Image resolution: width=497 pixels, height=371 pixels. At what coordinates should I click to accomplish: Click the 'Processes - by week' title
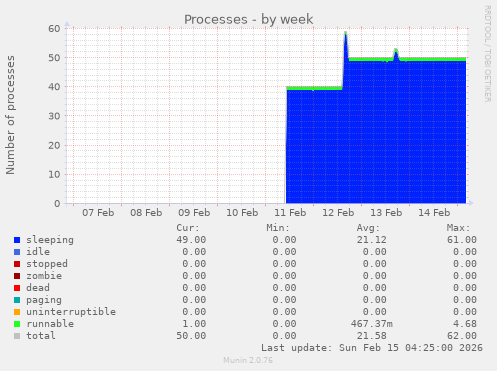point(249,19)
